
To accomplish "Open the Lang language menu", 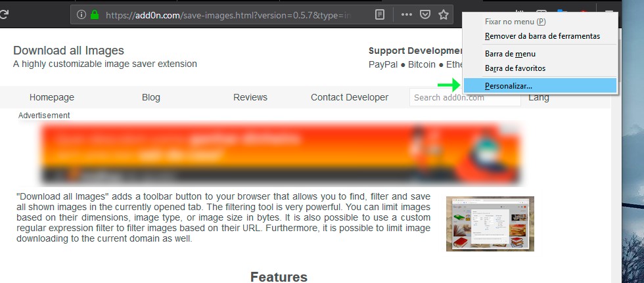I will [538, 98].
